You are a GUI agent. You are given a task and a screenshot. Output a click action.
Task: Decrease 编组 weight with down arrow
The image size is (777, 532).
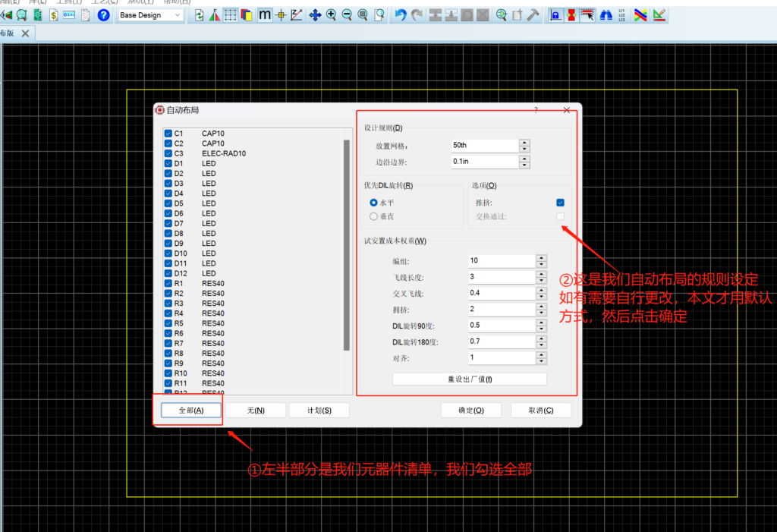point(541,264)
